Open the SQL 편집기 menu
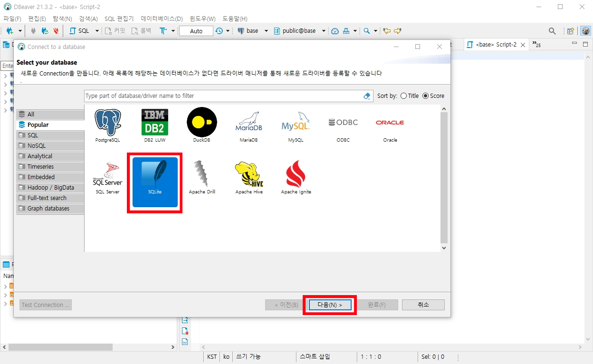The width and height of the screenshot is (593, 364). tap(119, 19)
